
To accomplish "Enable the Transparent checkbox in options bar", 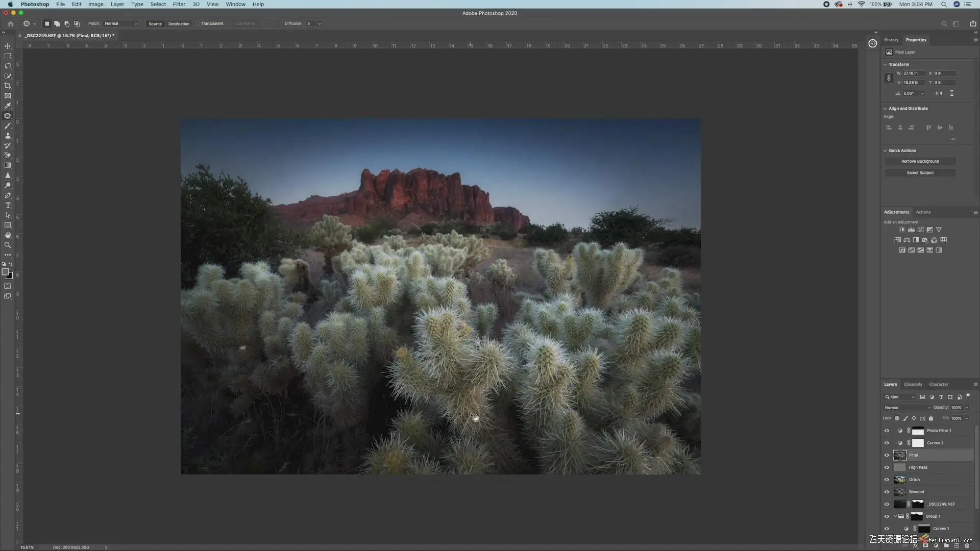I will (198, 23).
